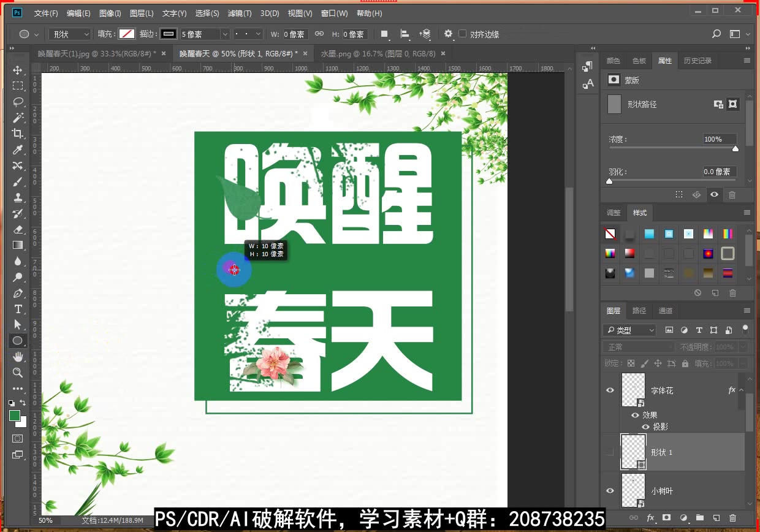Click the text-layer filter icon in Layers panel
This screenshot has width=760, height=532.
[699, 330]
